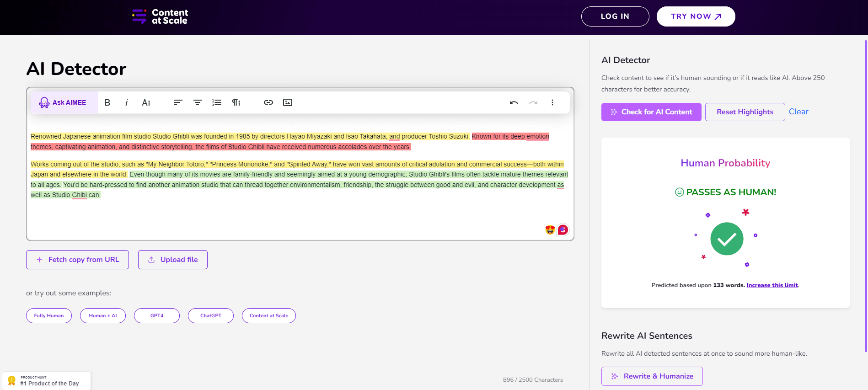Screen dimensions: 868x390
Task: Open the more options three-dot menu
Action: (552, 102)
